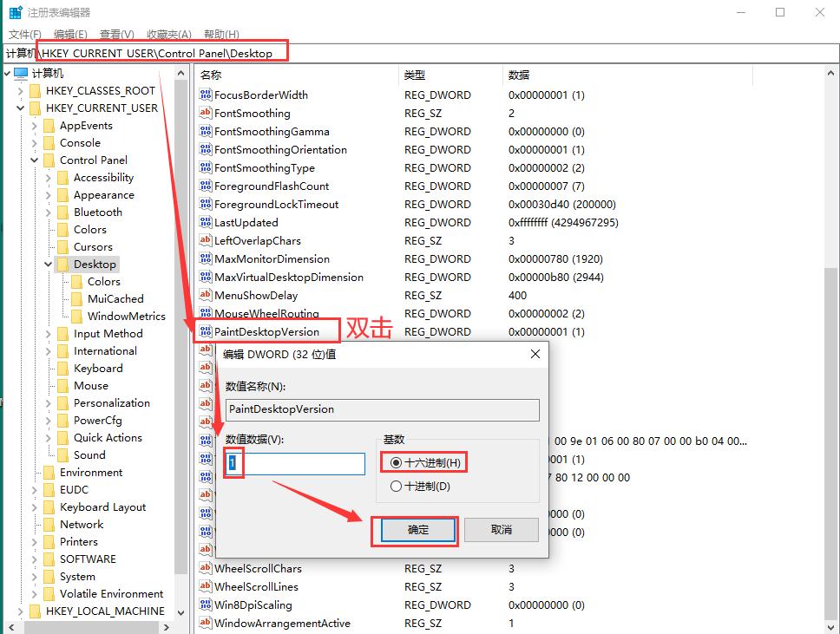Viewport: 840px width, 634px height.
Task: Select the MouseWheelRouting value row
Action: 266,313
